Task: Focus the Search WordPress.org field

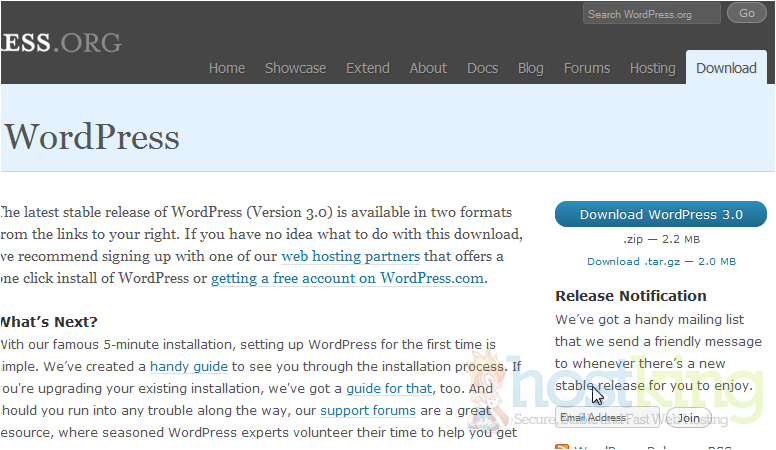Action: click(652, 14)
